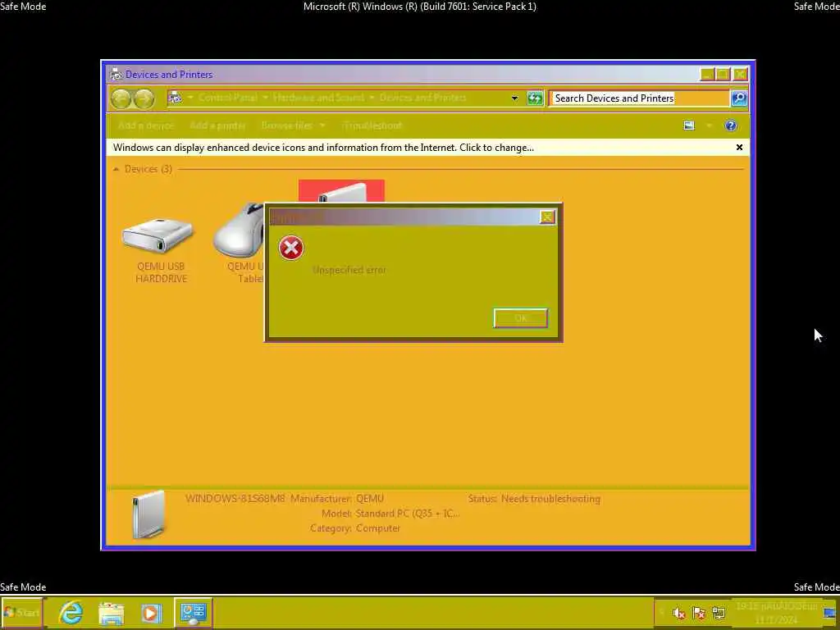This screenshot has width=840, height=630.
Task: Open Help with the question mark
Action: 731,126
